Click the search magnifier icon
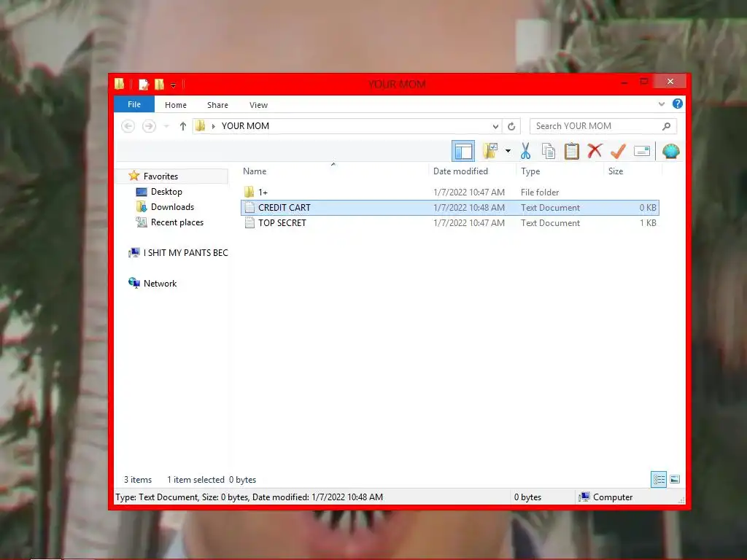 click(x=667, y=126)
